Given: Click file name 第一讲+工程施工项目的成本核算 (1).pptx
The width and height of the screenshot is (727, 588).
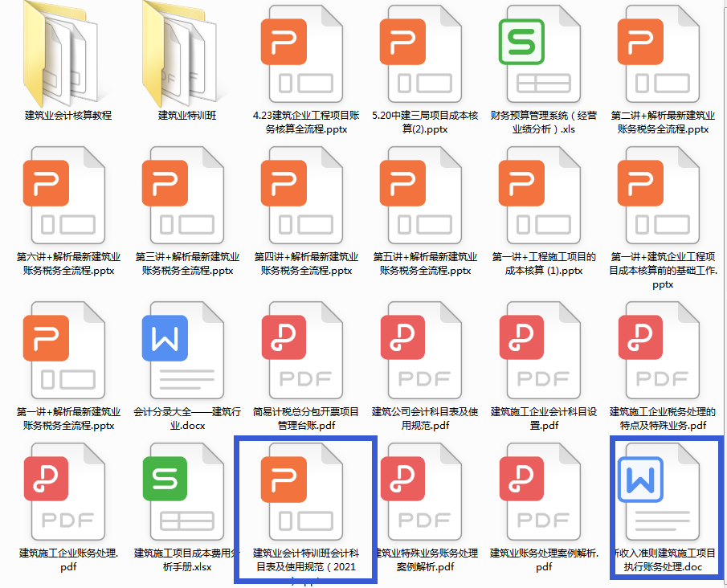Looking at the screenshot, I should 543,263.
